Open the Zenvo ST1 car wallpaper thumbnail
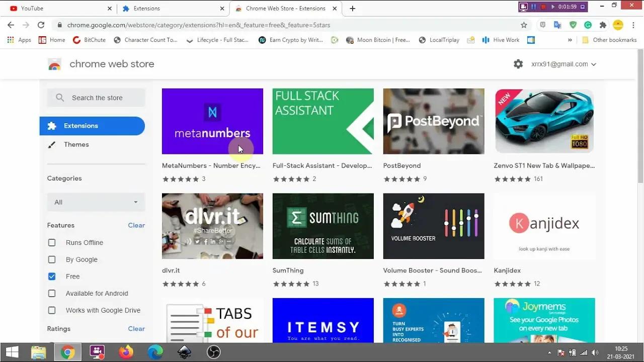Screen dimensions: 644x362 point(544,121)
